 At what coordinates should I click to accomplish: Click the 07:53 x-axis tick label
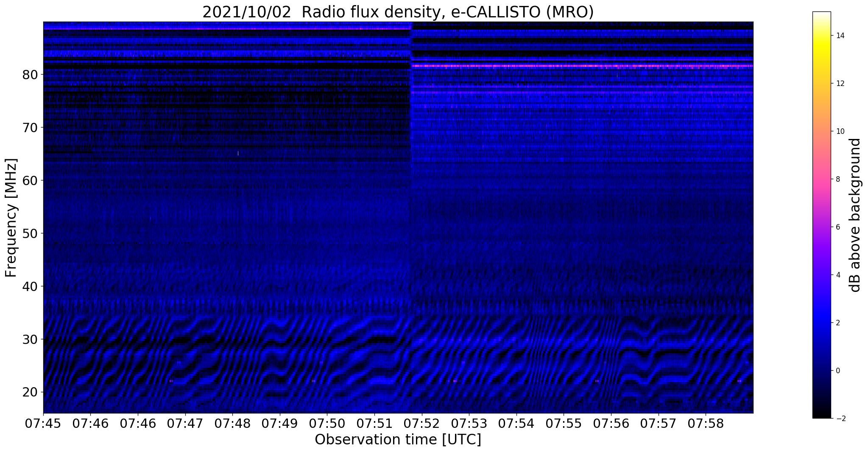tap(469, 424)
